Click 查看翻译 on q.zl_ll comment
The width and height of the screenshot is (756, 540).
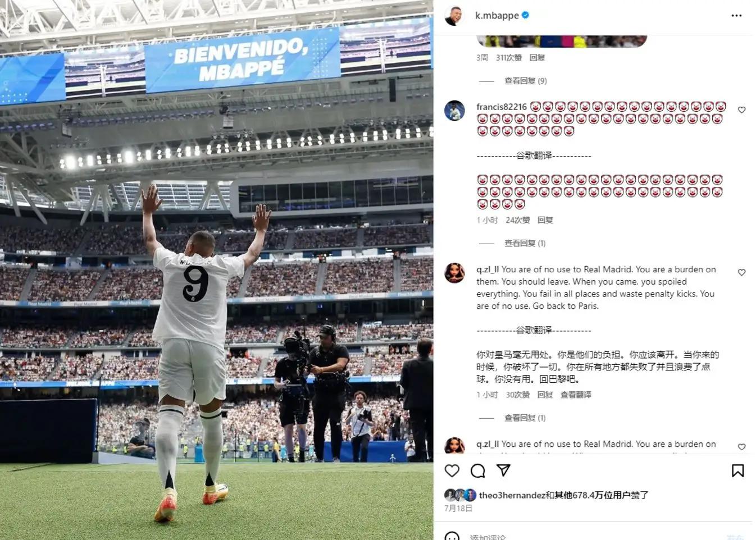pyautogui.click(x=576, y=395)
